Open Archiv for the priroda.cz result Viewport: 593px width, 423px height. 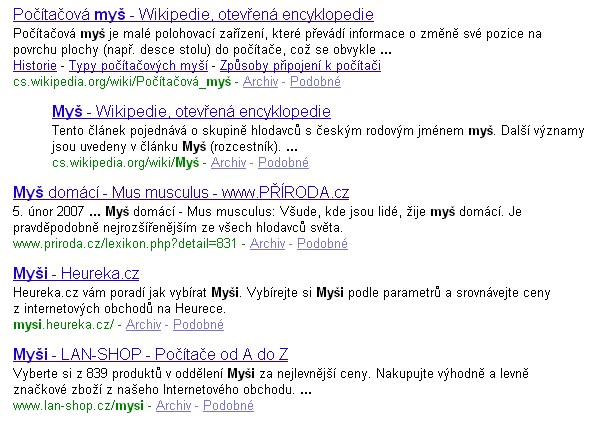pyautogui.click(x=267, y=243)
